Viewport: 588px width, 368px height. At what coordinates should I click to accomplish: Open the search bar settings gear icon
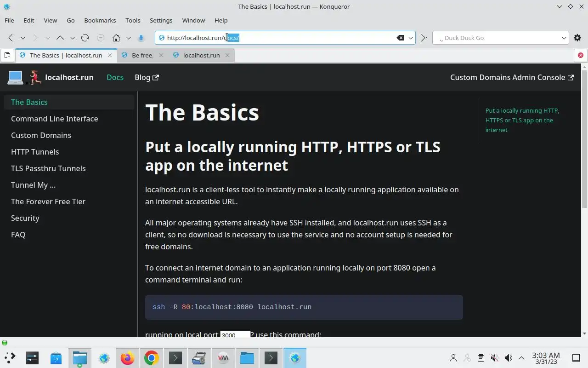[577, 38]
